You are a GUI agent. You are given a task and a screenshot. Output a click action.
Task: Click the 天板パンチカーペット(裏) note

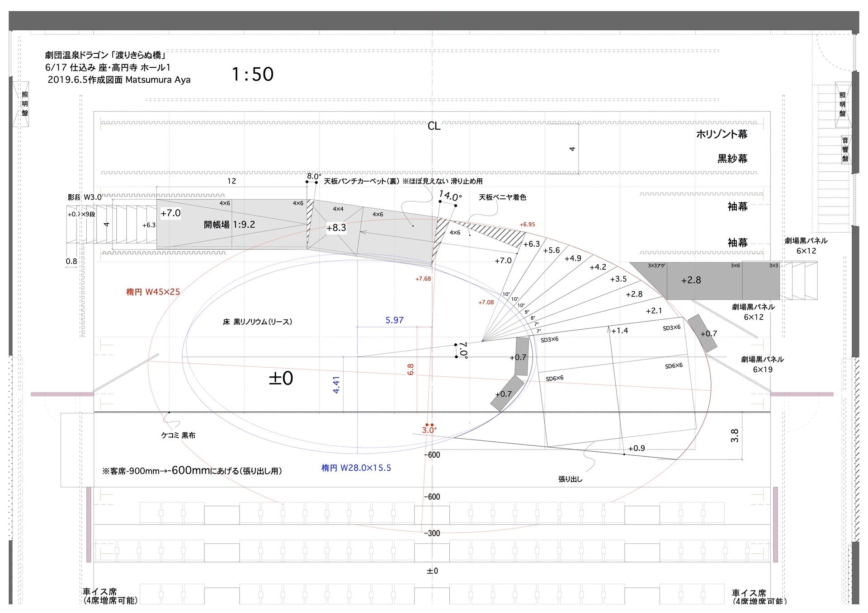click(x=362, y=181)
